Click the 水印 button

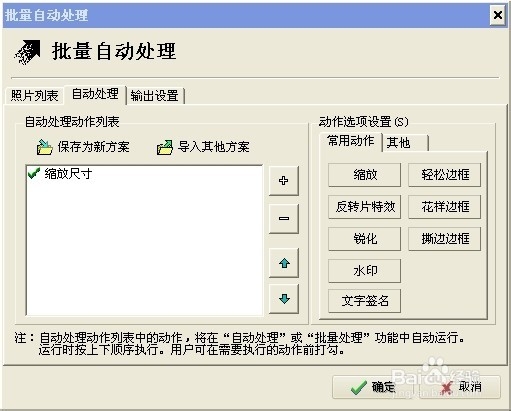click(x=364, y=271)
